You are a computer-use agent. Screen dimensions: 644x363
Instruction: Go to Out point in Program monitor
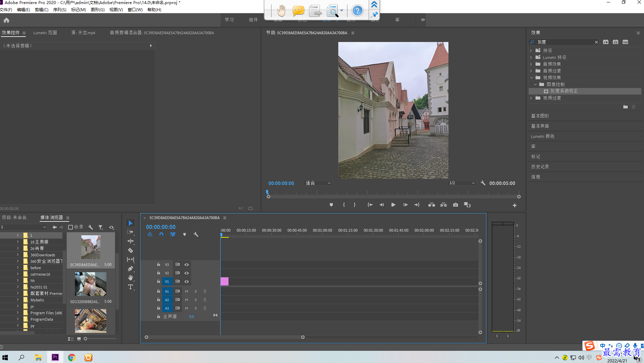(417, 205)
